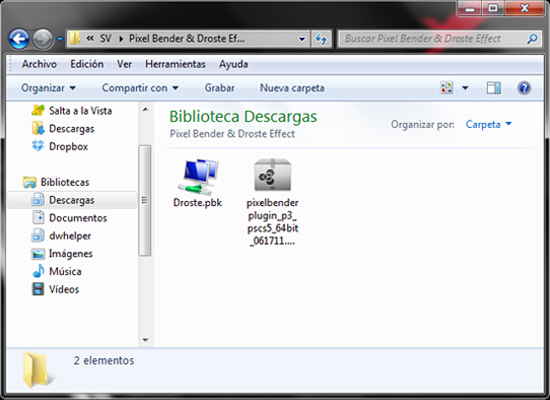
Task: Click the Vídeos filmstrip icon
Action: click(38, 289)
